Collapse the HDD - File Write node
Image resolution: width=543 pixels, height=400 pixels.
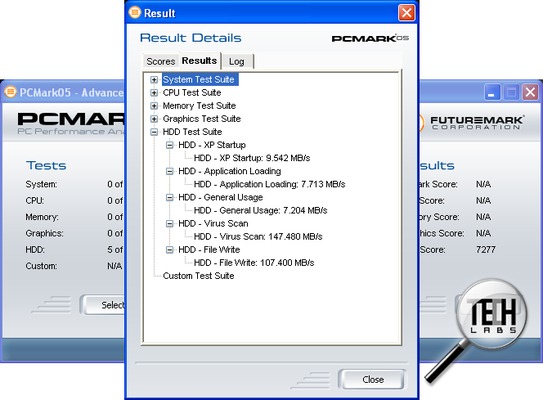click(x=170, y=250)
